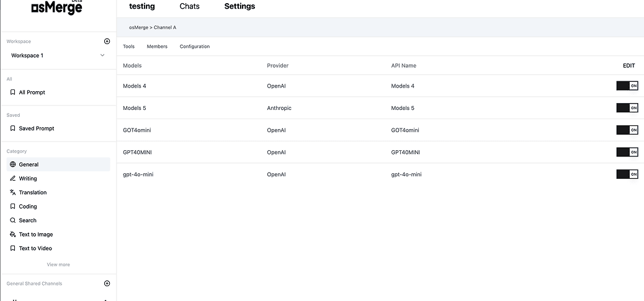Click the magnifier icon next to Search
This screenshot has width=644, height=301.
pyautogui.click(x=13, y=220)
